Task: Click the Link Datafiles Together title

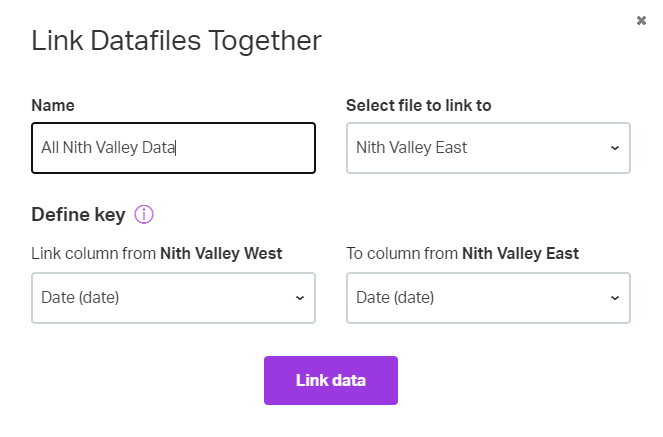Action: (x=176, y=41)
